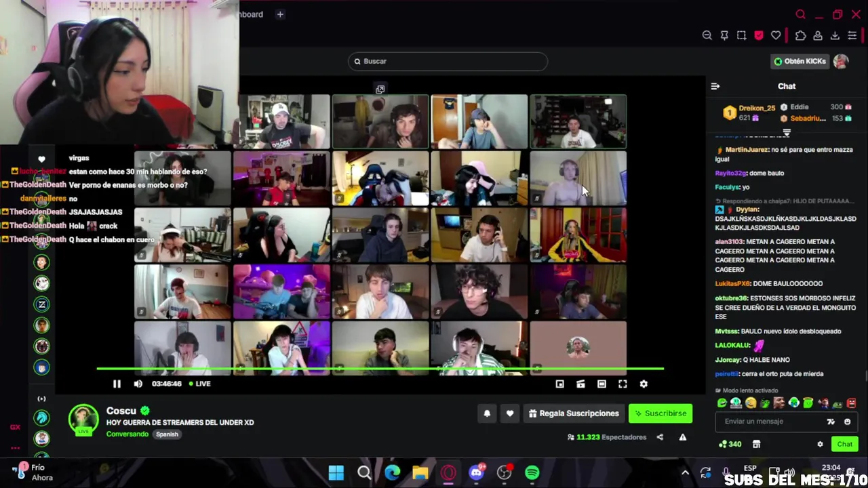The image size is (868, 488).
Task: Click Obtén KICKs button
Action: click(x=801, y=61)
